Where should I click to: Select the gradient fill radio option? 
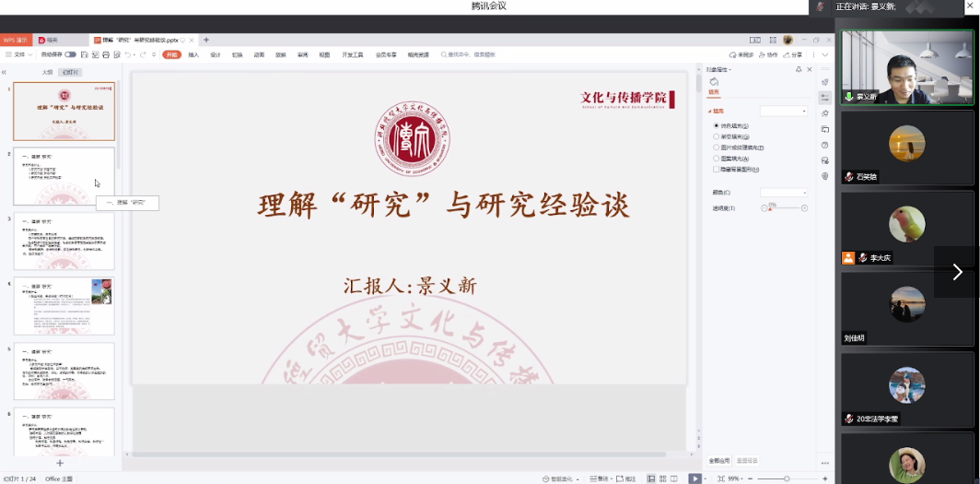pyautogui.click(x=716, y=136)
